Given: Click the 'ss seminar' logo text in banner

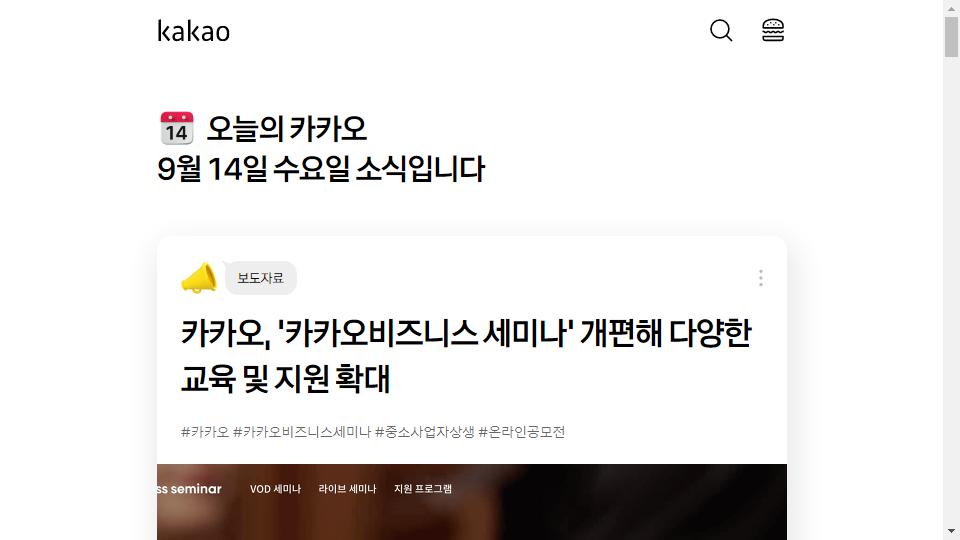Looking at the screenshot, I should [189, 489].
